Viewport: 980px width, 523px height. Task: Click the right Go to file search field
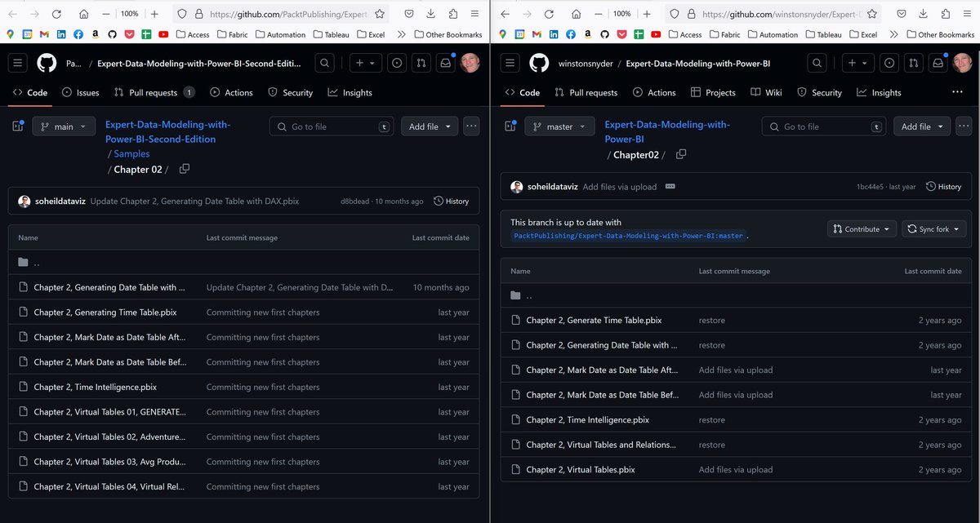[825, 126]
